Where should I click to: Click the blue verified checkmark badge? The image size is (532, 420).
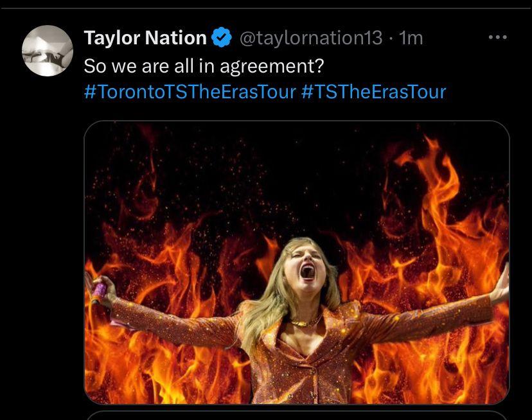coord(222,39)
